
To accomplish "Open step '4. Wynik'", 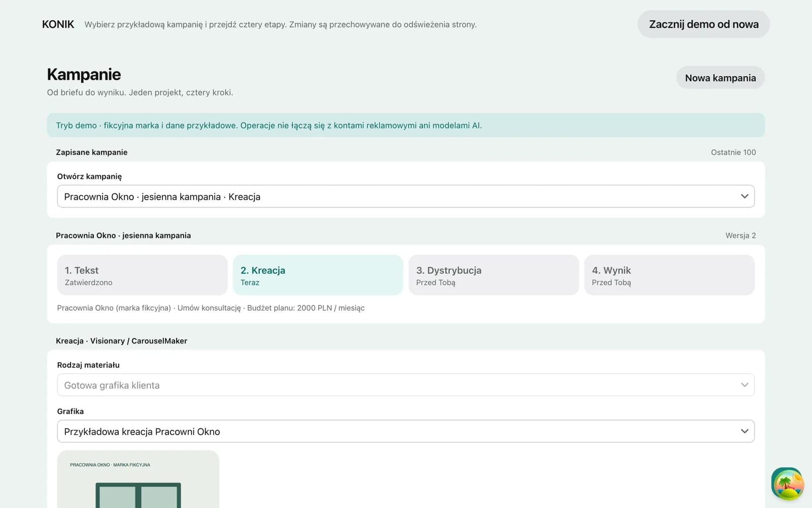I will coord(669,275).
